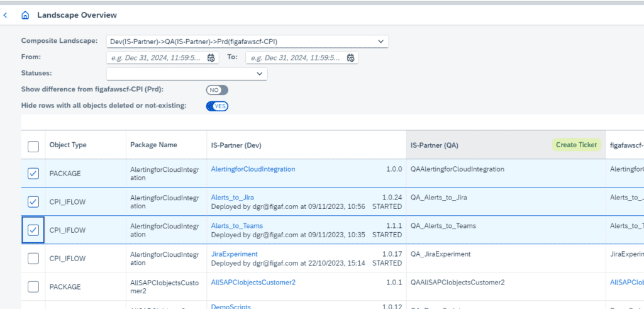Screen dimensions: 644x309
Task: Click the version 1.0.17 value
Action: click(392, 254)
